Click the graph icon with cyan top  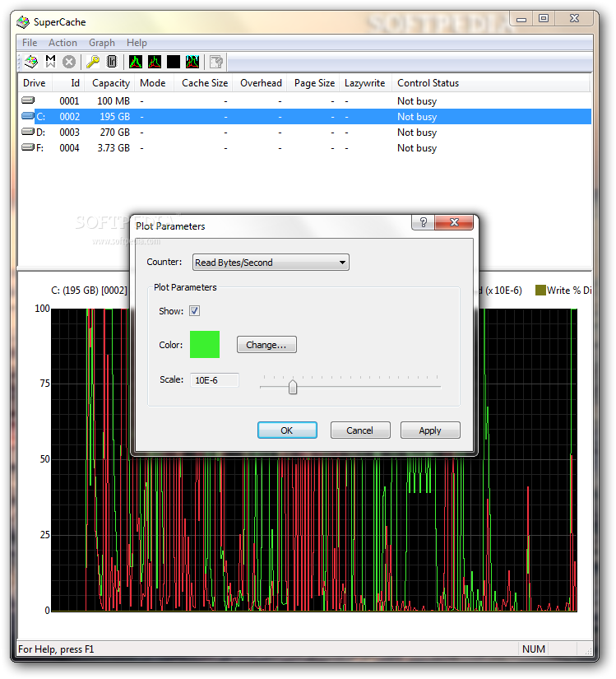pos(192,62)
